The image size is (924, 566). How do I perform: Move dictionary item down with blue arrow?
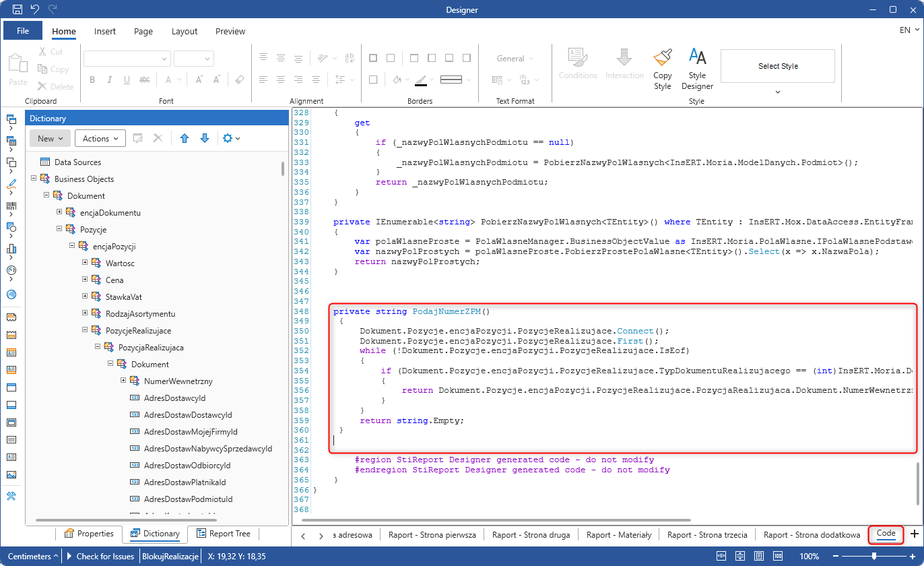coord(205,138)
